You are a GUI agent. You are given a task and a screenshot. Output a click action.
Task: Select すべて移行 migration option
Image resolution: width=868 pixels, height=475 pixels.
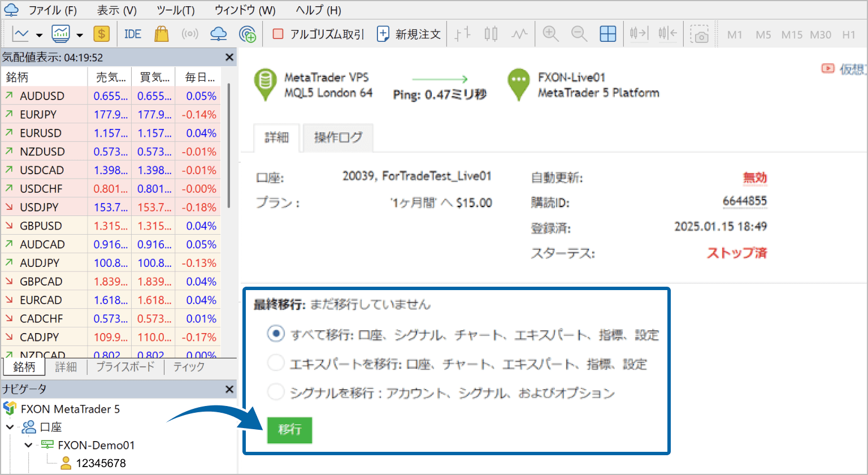(x=276, y=334)
